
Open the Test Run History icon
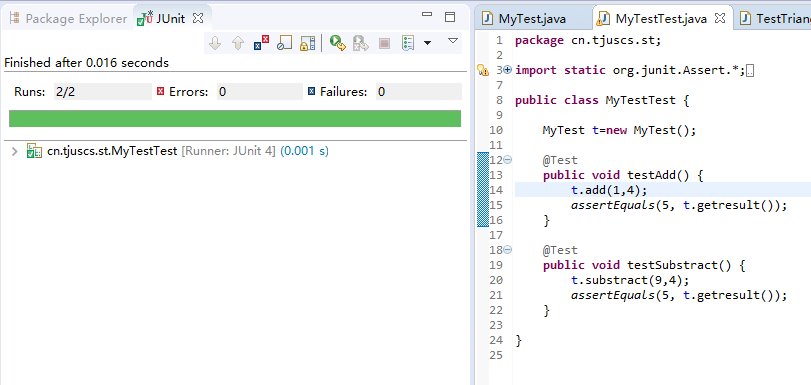click(408, 43)
